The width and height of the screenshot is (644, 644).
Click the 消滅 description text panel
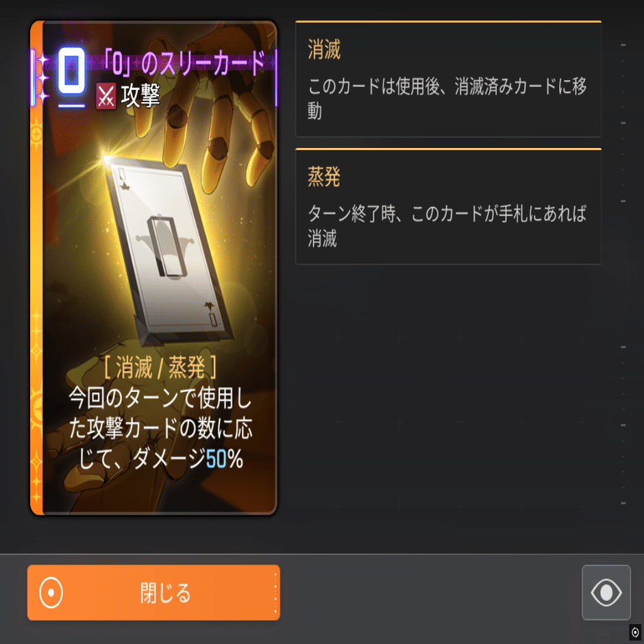coord(448,79)
